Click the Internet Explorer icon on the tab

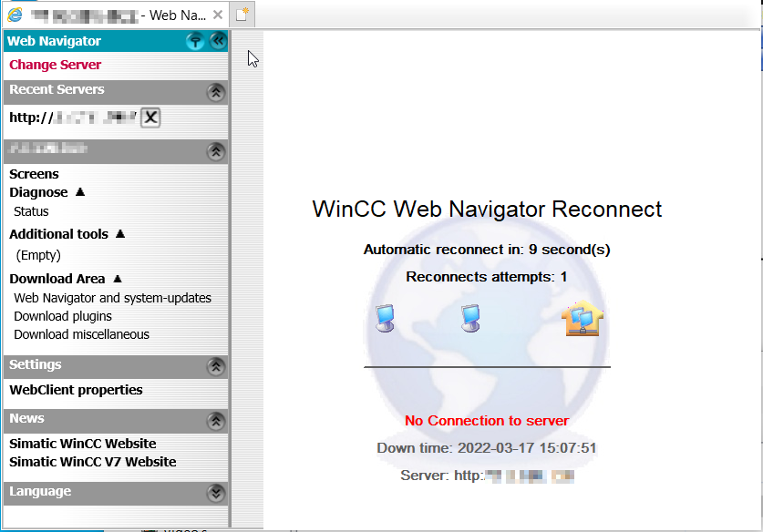click(x=15, y=15)
